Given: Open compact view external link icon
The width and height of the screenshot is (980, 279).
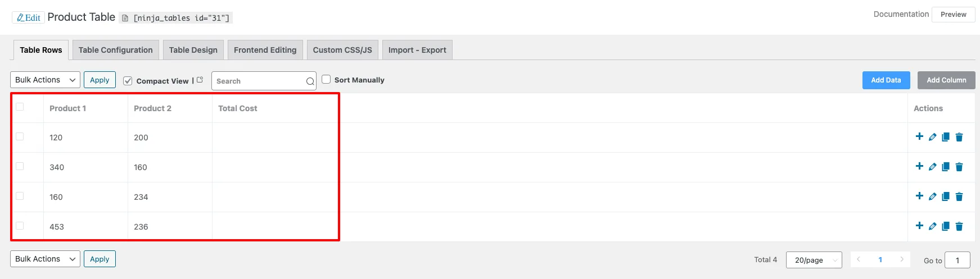Looking at the screenshot, I should [x=200, y=80].
